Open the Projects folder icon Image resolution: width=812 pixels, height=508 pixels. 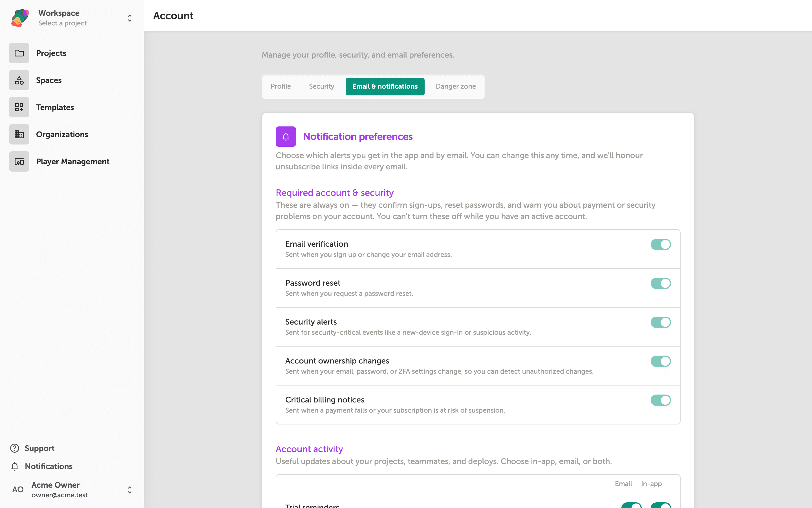19,53
